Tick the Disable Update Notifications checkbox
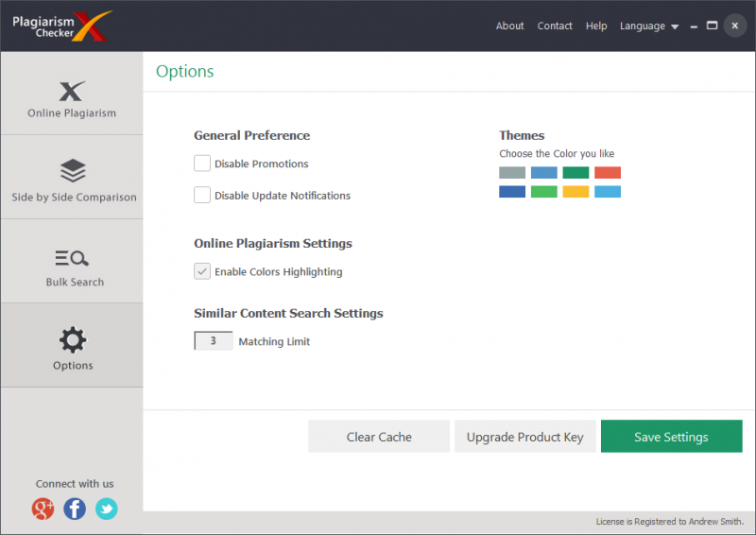756x535 pixels. pyautogui.click(x=202, y=195)
